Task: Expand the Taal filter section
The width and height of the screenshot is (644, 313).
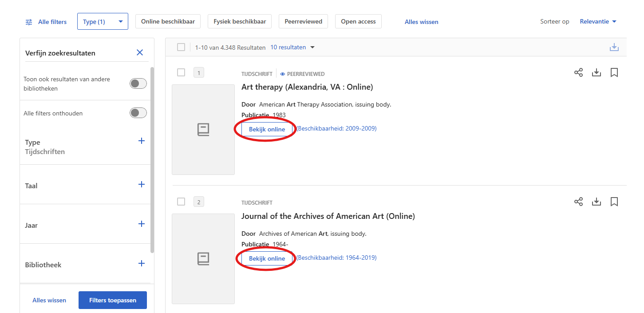Action: (x=142, y=184)
